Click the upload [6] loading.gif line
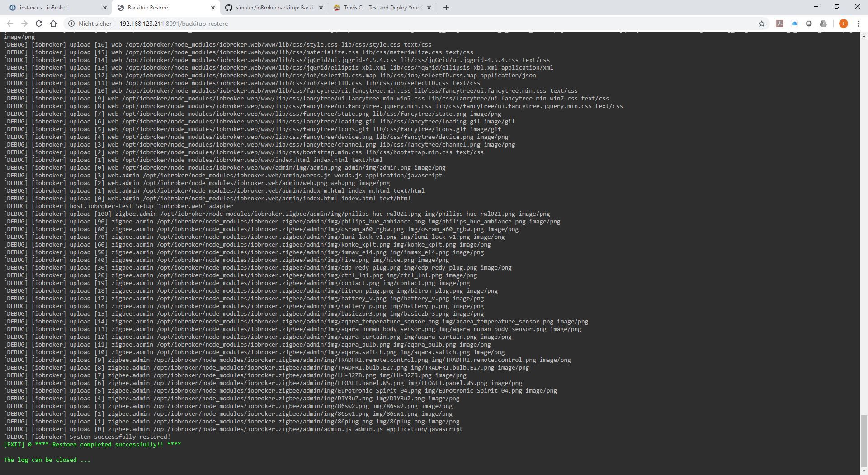This screenshot has height=475, width=868. 259,121
